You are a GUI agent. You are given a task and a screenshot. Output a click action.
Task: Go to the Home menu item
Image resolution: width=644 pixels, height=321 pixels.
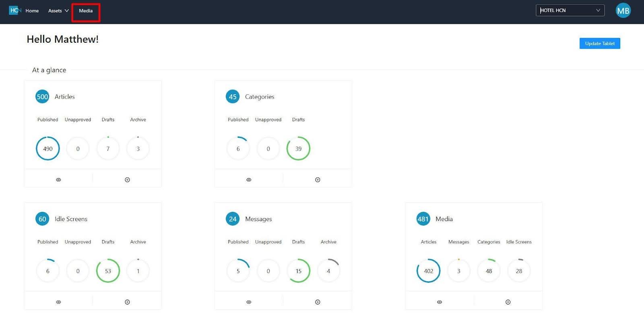point(32,11)
